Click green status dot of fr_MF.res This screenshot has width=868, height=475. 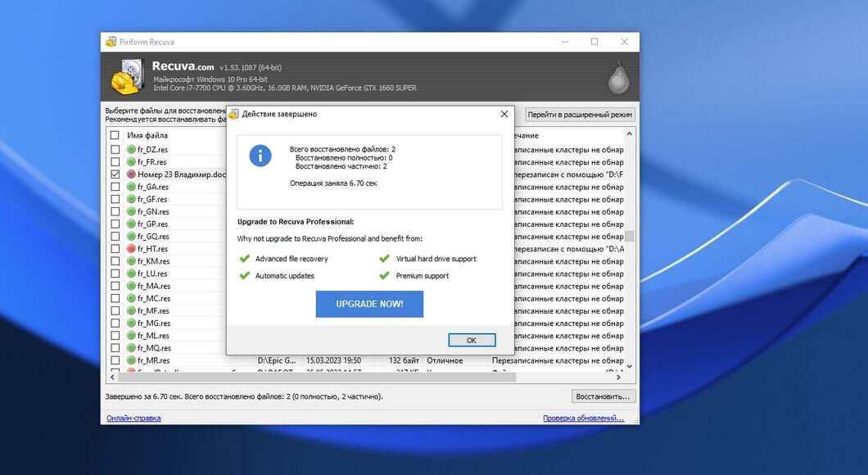[x=131, y=310]
